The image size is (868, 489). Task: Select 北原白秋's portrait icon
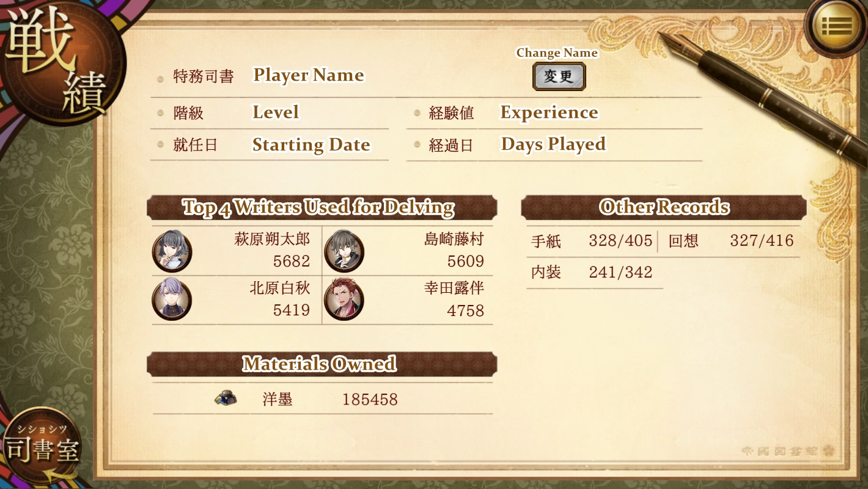(172, 300)
